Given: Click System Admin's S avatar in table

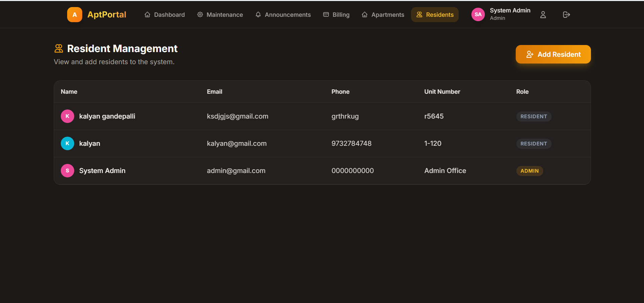Looking at the screenshot, I should 67,171.
